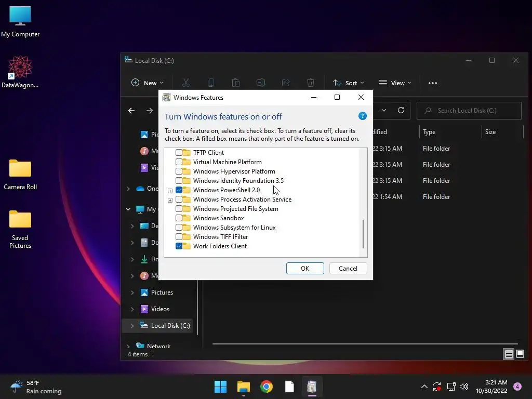The height and width of the screenshot is (399, 532).
Task: Sort by Size column header
Action: pos(502,132)
